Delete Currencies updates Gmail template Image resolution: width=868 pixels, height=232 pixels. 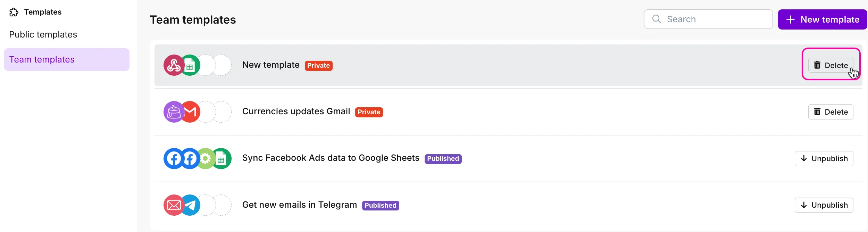831,112
